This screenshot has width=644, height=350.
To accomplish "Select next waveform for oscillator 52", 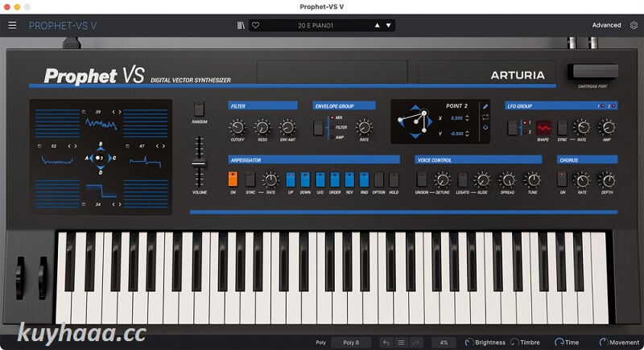I will click(x=75, y=146).
